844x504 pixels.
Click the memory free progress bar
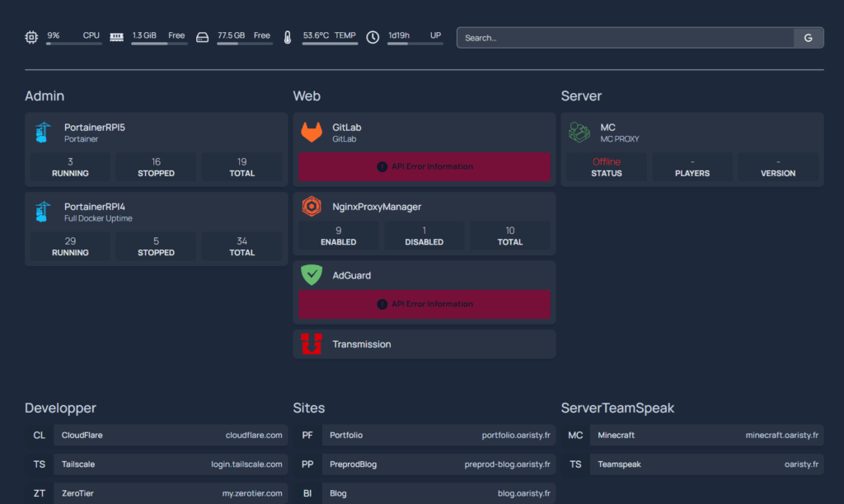(159, 44)
